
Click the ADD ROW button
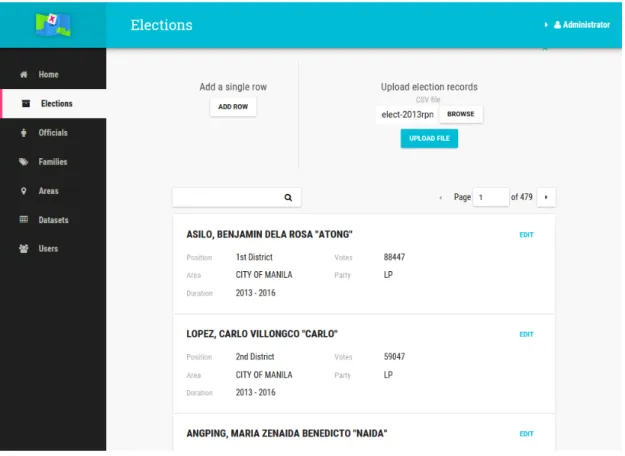[233, 107]
